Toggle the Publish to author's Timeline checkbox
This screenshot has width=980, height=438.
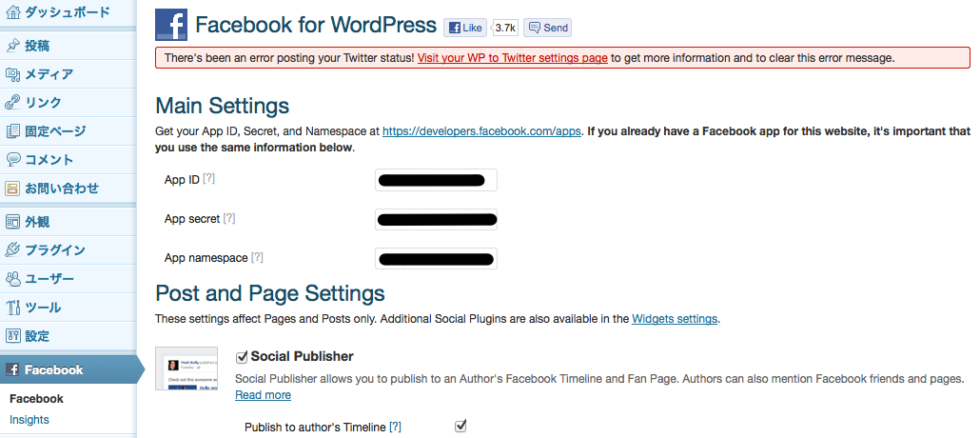[461, 427]
